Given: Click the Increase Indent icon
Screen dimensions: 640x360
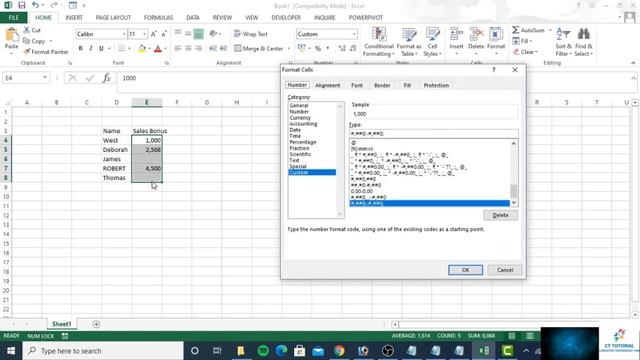Looking at the screenshot, I should point(223,48).
